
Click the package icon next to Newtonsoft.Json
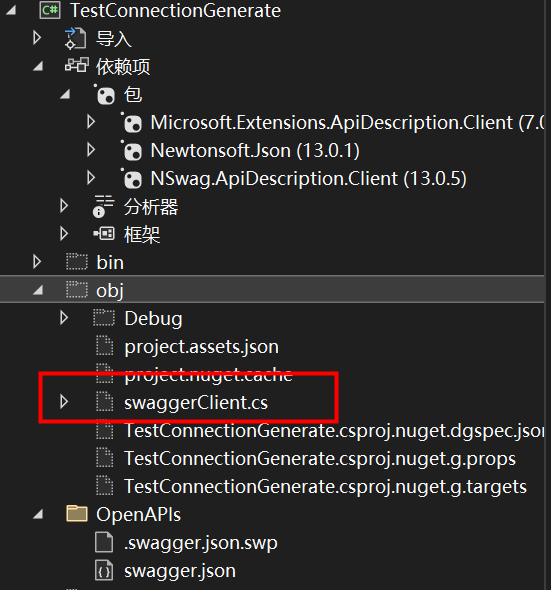[x=132, y=151]
